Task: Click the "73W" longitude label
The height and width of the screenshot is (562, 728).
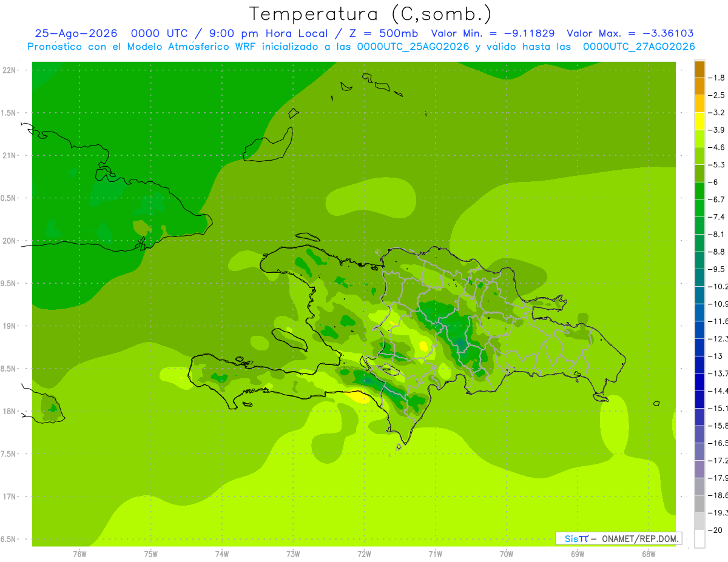Action: [293, 554]
